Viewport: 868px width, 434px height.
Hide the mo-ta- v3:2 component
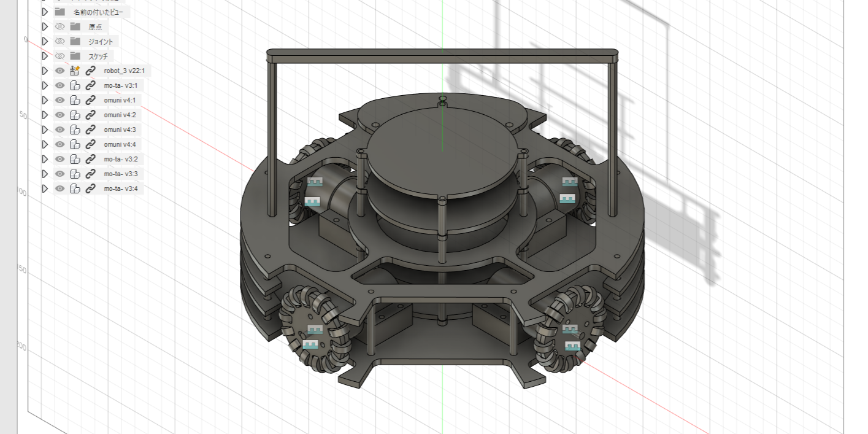pos(60,159)
